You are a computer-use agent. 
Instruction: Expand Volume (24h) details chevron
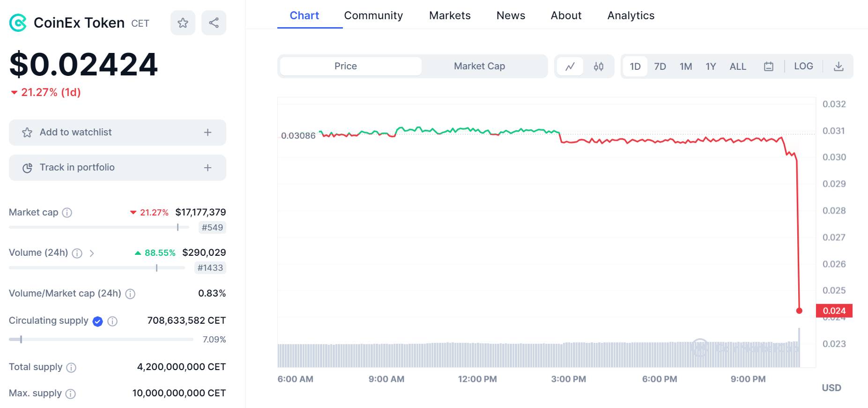[92, 253]
